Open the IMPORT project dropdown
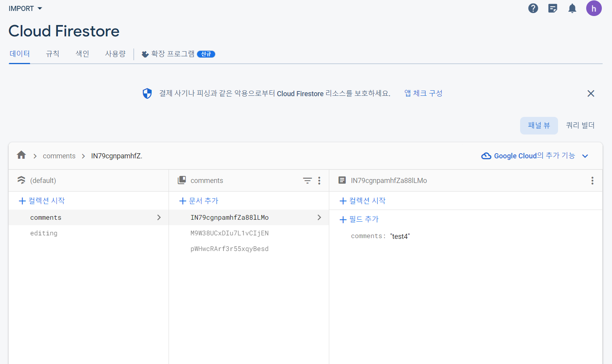This screenshot has width=612, height=364. tap(25, 8)
